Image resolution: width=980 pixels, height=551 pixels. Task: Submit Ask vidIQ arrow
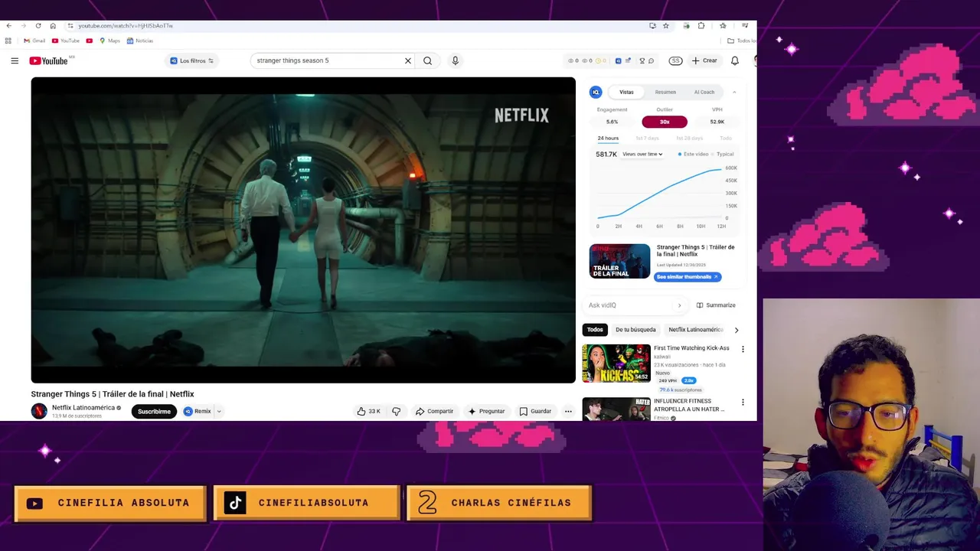(x=679, y=305)
